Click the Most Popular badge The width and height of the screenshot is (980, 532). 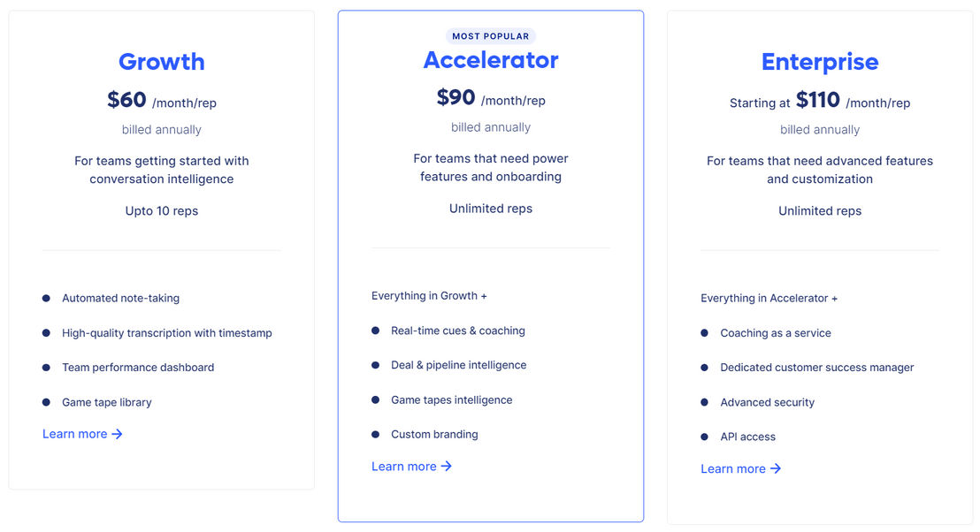(x=491, y=36)
